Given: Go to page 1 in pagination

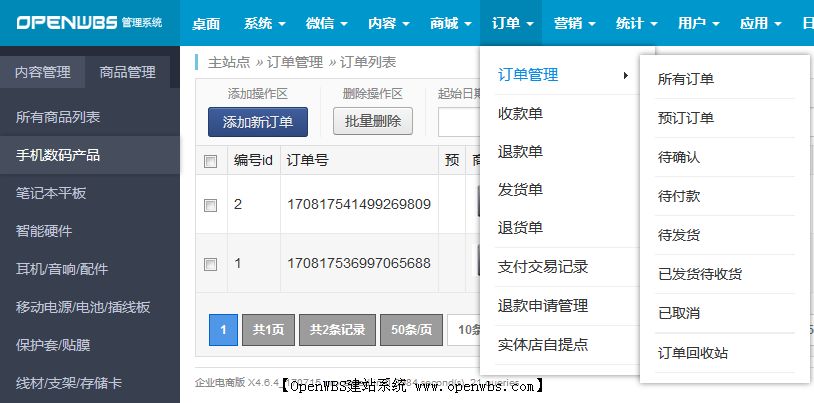Looking at the screenshot, I should [x=223, y=330].
